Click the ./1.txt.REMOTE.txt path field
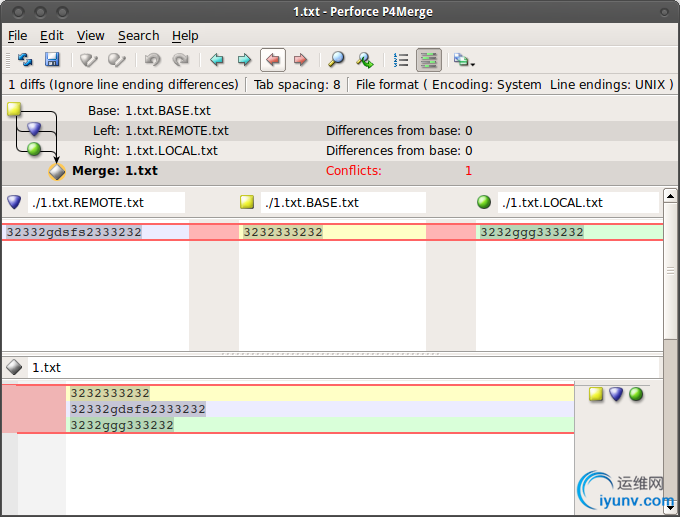 pyautogui.click(x=106, y=203)
